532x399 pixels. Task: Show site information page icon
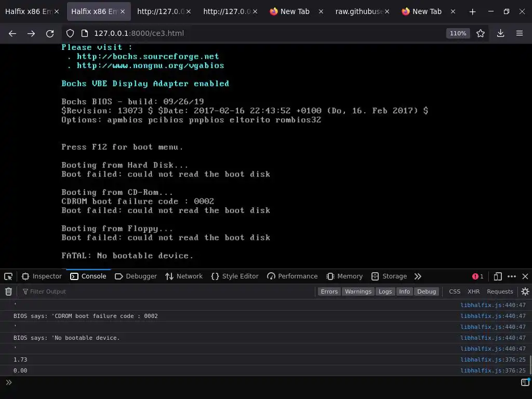tap(85, 33)
